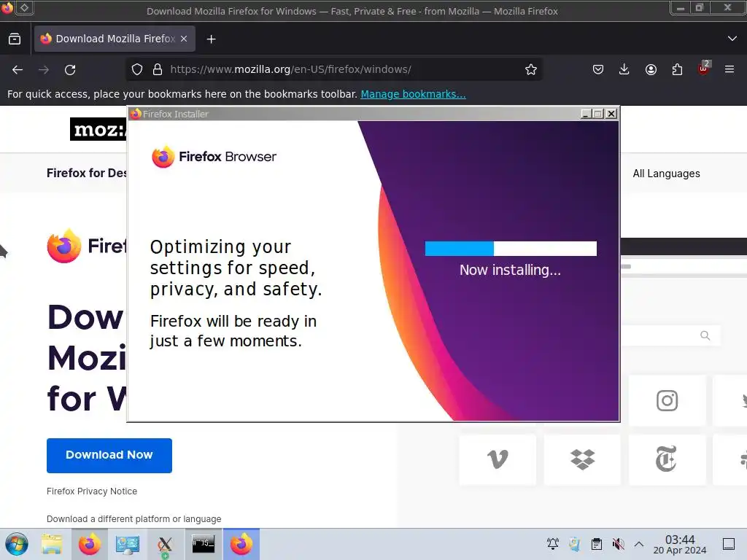This screenshot has width=747, height=560.
Task: Close the Download Mozilla Firefox tab
Action: pyautogui.click(x=184, y=39)
